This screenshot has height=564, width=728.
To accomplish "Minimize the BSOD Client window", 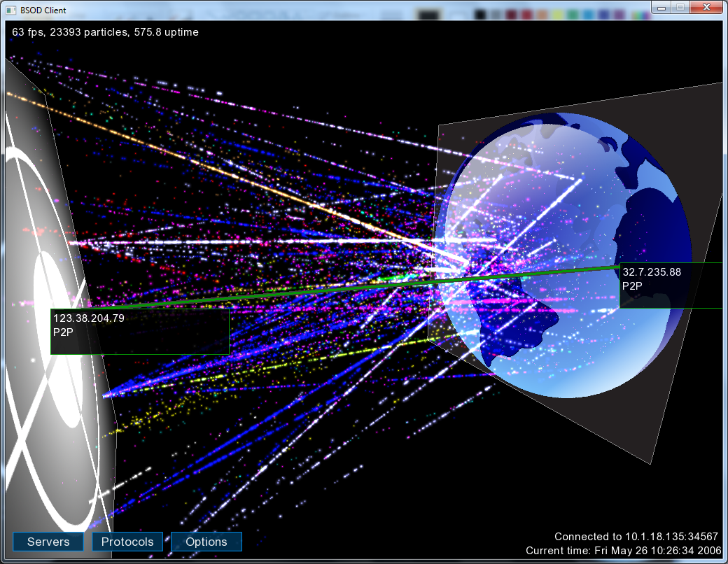I will [662, 7].
